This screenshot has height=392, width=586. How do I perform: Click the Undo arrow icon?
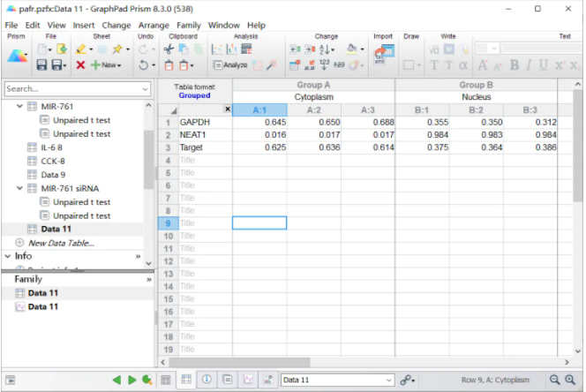(x=144, y=65)
